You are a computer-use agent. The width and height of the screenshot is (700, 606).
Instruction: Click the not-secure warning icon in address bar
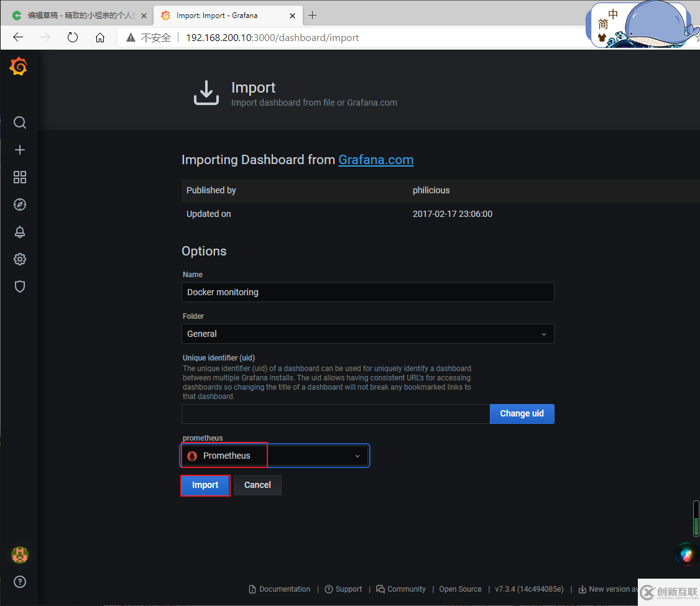(x=131, y=37)
